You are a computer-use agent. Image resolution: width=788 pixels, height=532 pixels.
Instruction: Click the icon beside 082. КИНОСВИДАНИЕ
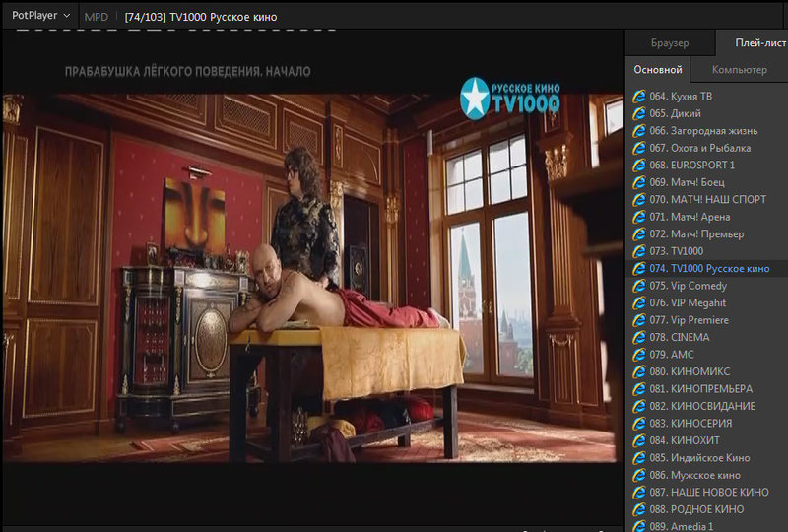coord(638,406)
